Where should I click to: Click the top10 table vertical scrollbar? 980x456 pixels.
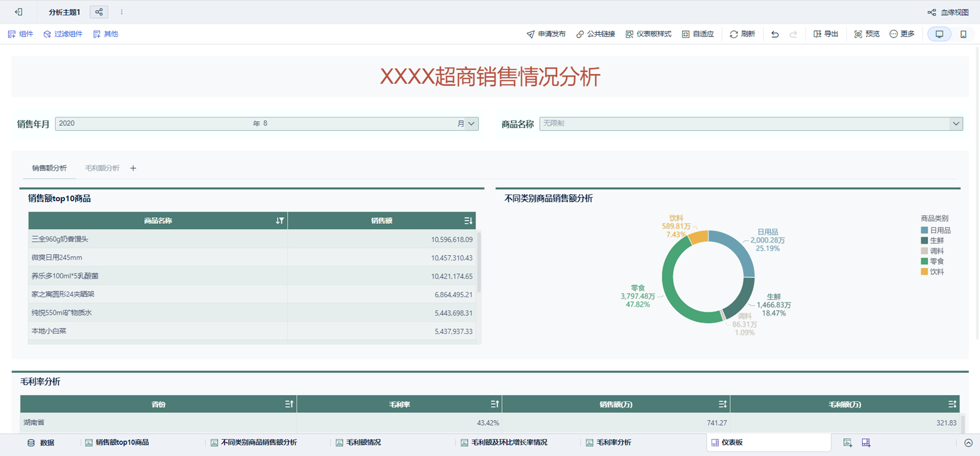click(479, 262)
